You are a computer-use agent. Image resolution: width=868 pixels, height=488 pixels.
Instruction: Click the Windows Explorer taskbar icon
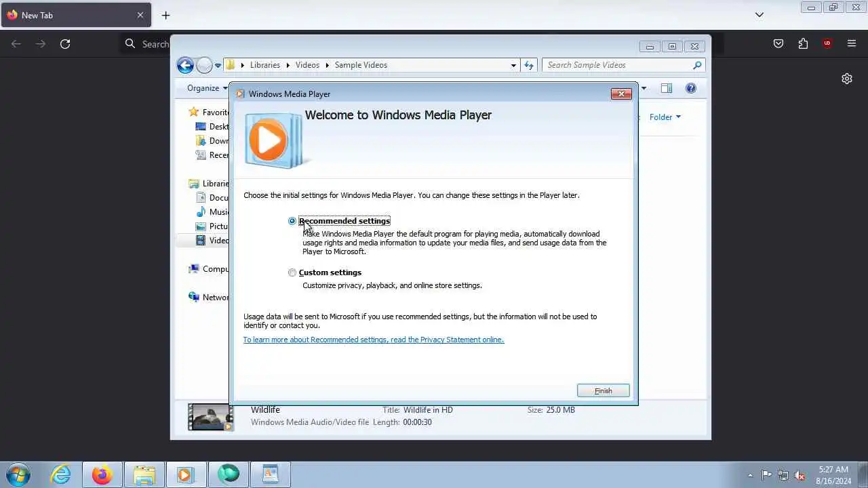coord(144,474)
